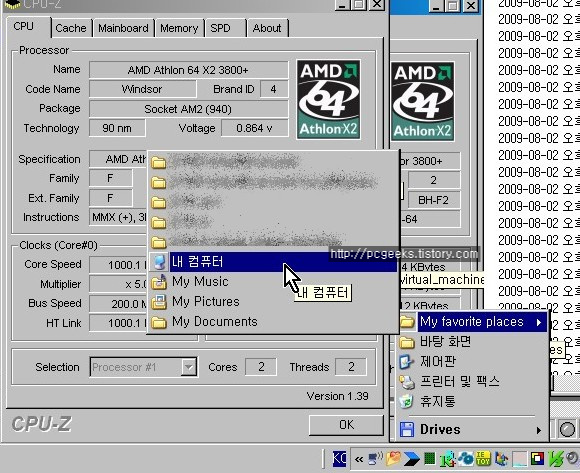Open My Documents from the popup menu
This screenshot has width=580, height=473.
(x=273, y=322)
